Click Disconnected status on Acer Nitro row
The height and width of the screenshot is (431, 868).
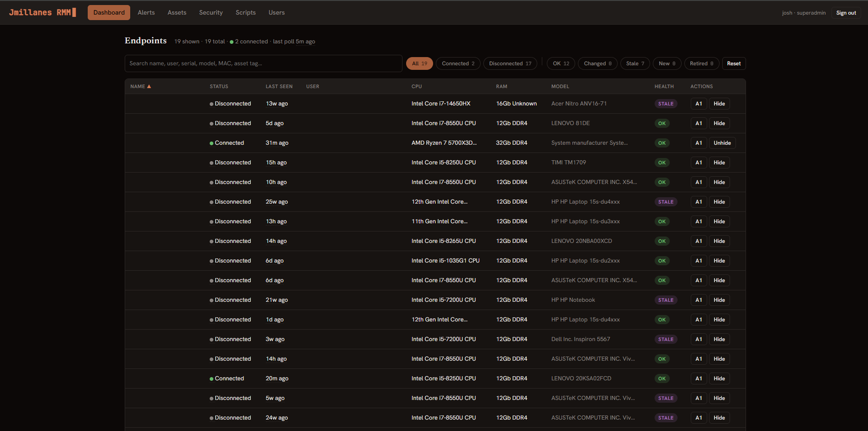230,104
